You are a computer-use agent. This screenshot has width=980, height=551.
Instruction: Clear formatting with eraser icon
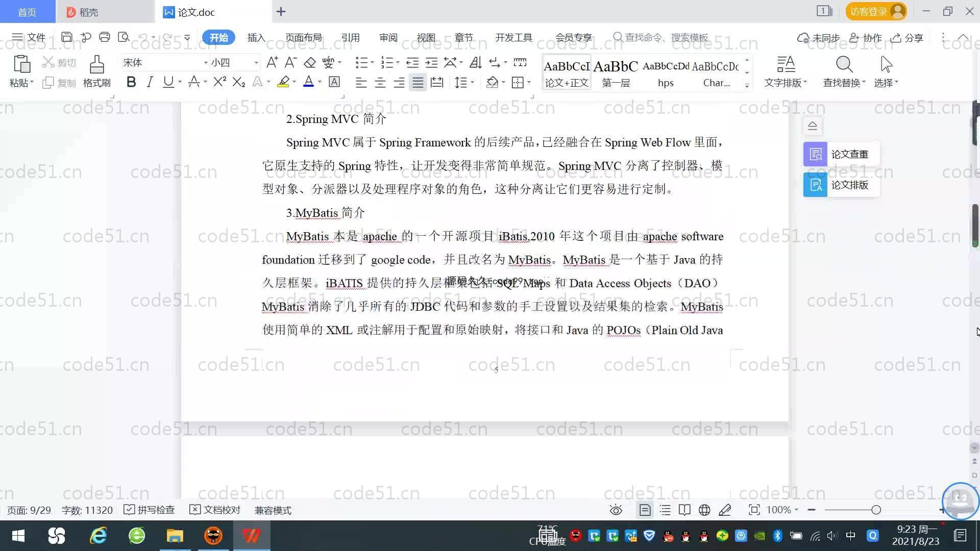click(x=309, y=62)
